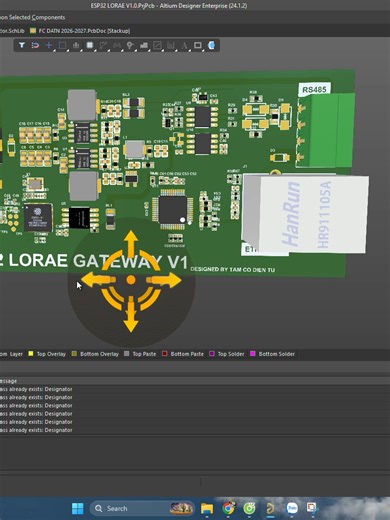Screen dimensions: 390x520
Task: Click the olive Bottom Overlay color swatch
Action: (74, 353)
